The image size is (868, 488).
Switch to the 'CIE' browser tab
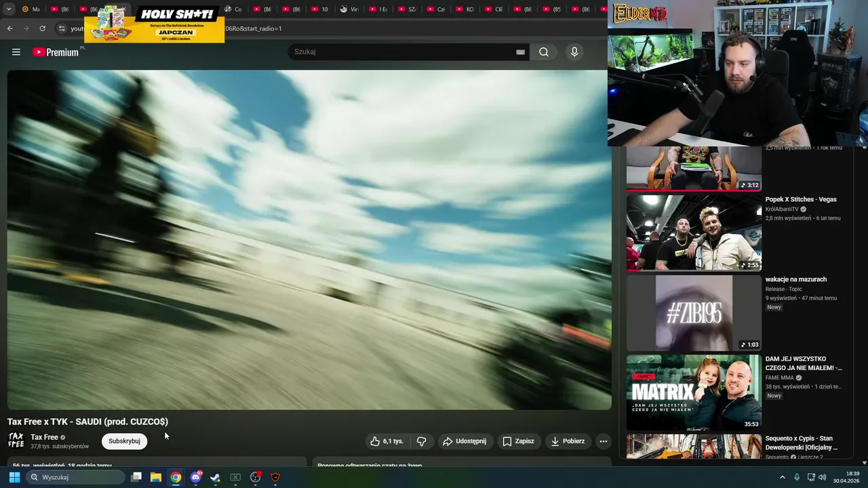(494, 9)
